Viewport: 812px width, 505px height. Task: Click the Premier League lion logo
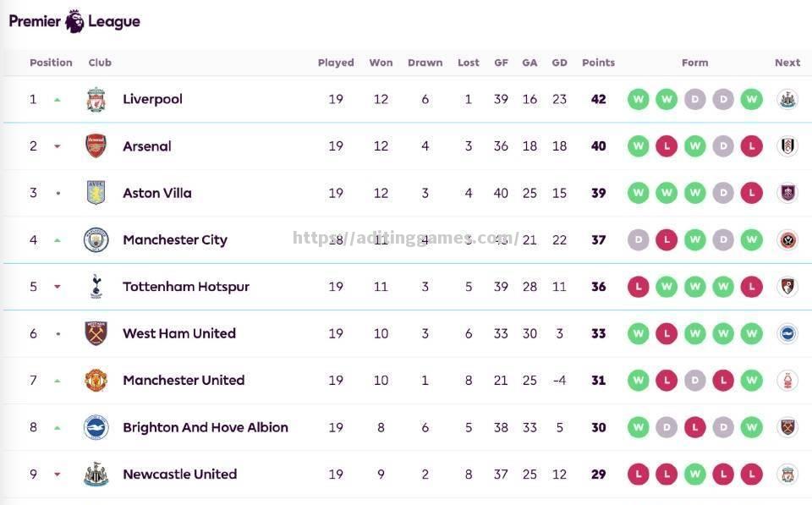point(75,21)
